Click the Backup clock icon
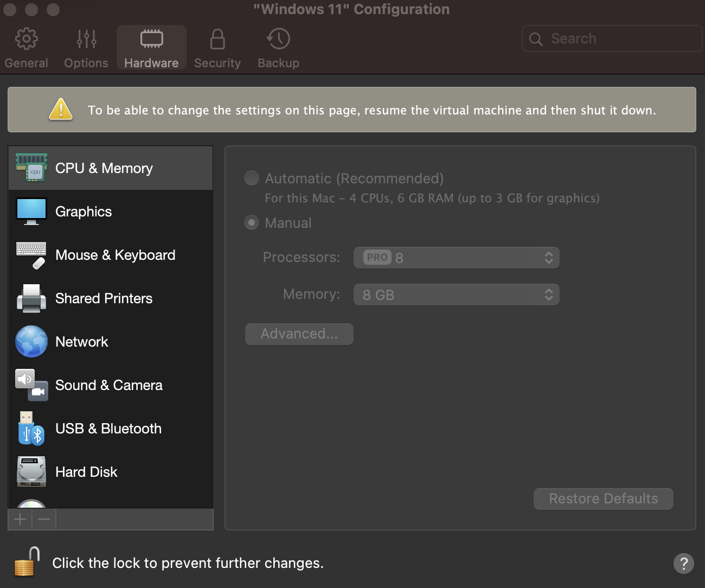This screenshot has width=705, height=588. 278,39
